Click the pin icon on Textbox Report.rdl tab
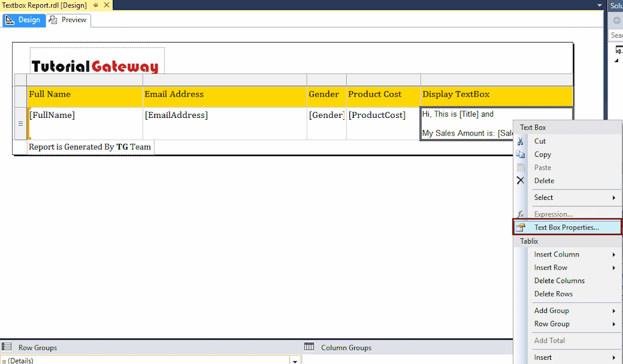Image resolution: width=623 pixels, height=364 pixels. coord(94,5)
